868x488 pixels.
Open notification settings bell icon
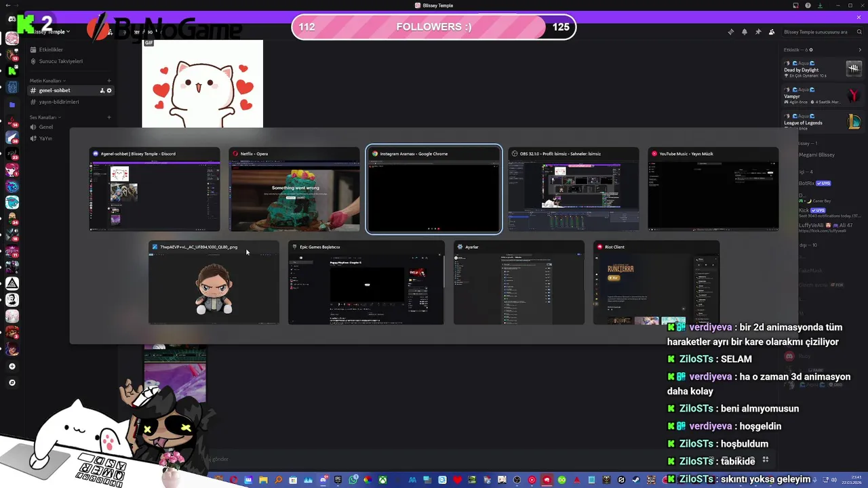(745, 32)
